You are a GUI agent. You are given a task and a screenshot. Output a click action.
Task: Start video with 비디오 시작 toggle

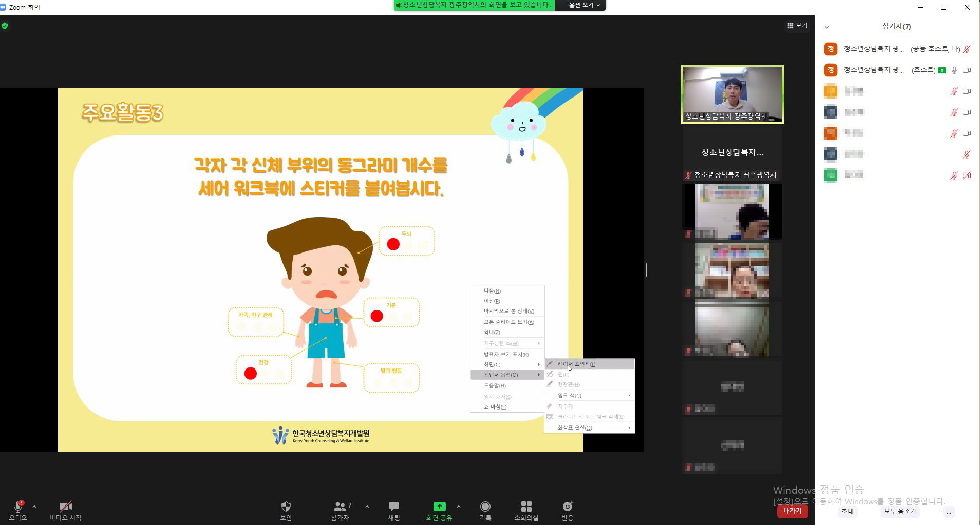click(65, 507)
